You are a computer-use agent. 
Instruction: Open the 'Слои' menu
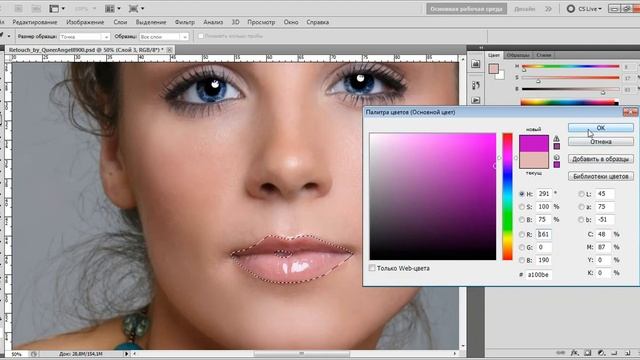pyautogui.click(x=120, y=22)
